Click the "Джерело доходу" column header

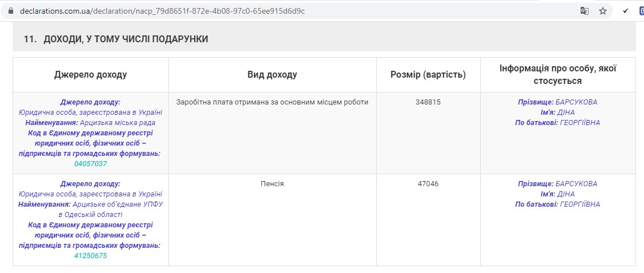point(91,75)
